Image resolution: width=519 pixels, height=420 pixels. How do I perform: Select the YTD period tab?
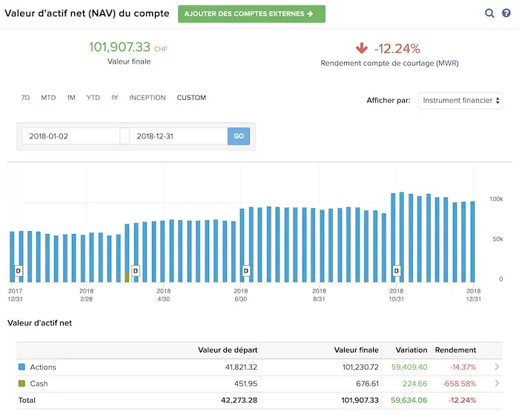(93, 98)
